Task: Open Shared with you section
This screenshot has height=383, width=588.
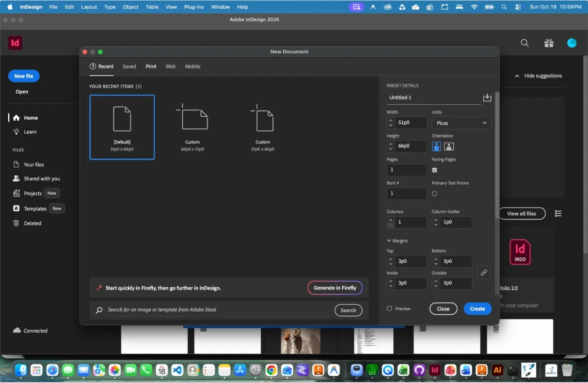Action: [x=36, y=178]
